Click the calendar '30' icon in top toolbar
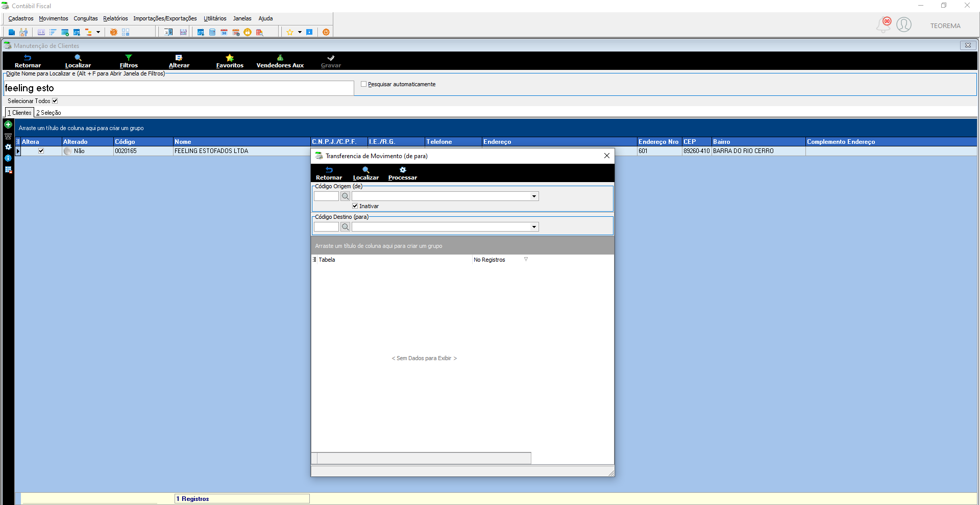 (224, 32)
